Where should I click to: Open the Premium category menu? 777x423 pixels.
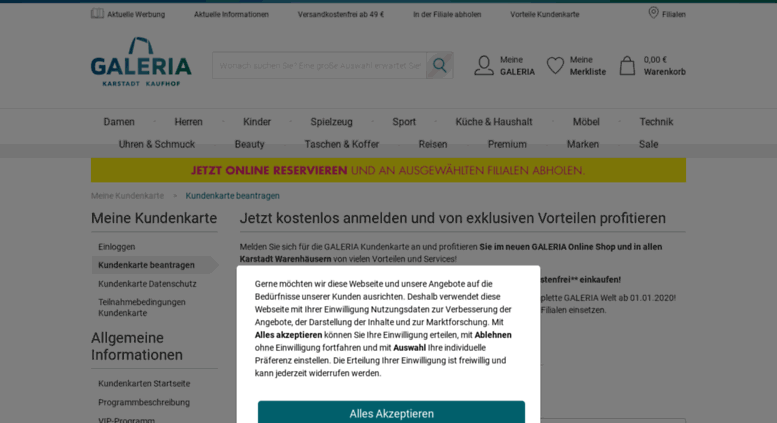pyautogui.click(x=507, y=144)
